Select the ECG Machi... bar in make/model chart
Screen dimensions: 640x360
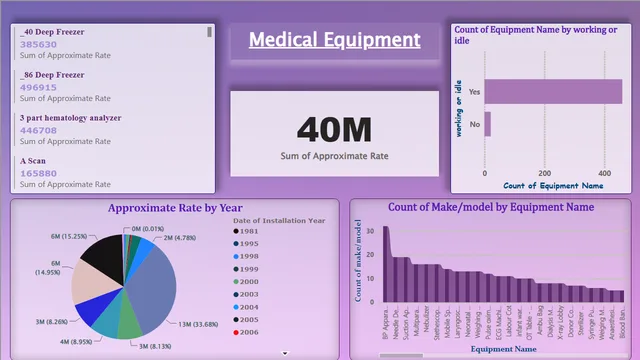click(499, 289)
